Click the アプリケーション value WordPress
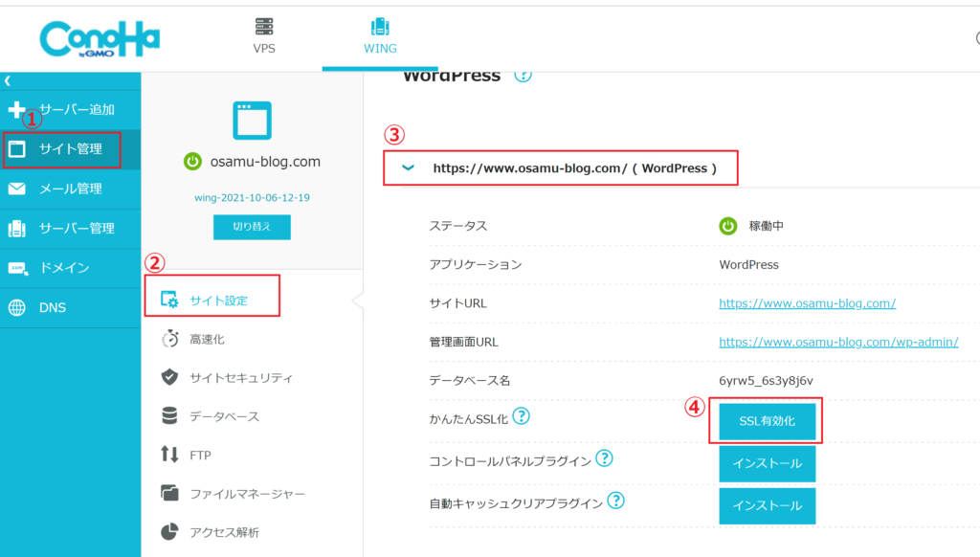Viewport: 980px width, 557px height. [x=748, y=265]
